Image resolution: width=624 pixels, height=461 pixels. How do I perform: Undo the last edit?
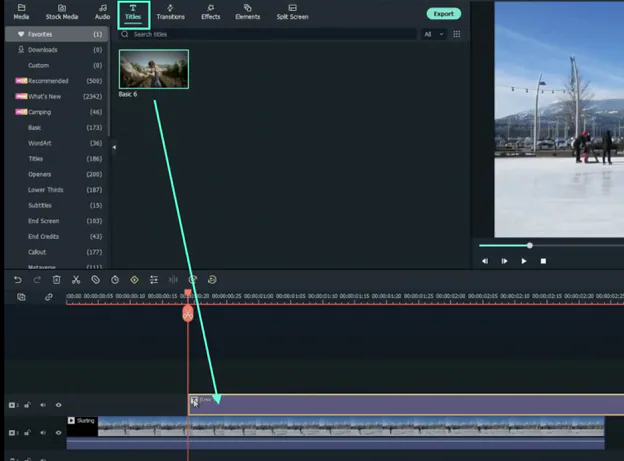pyautogui.click(x=18, y=280)
